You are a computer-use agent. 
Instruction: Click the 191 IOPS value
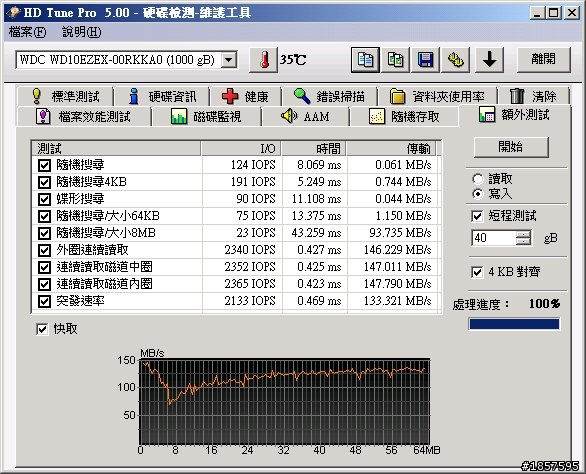(x=253, y=182)
